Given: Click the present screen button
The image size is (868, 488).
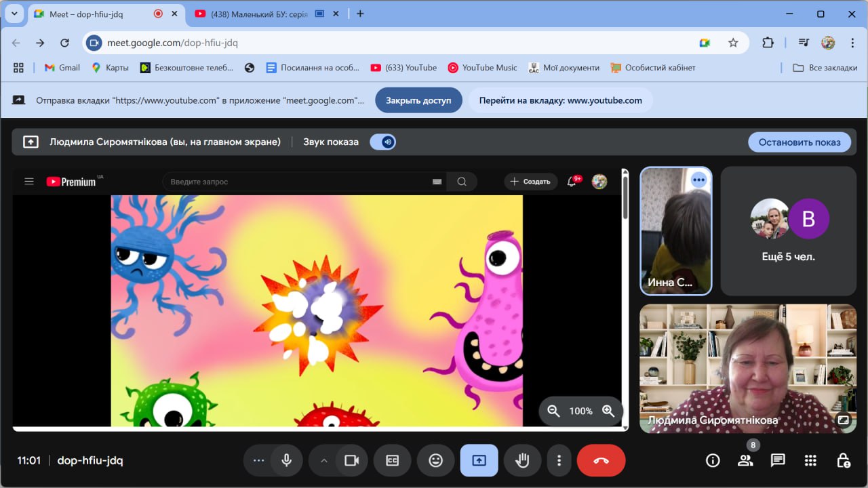Looking at the screenshot, I should point(479,460).
